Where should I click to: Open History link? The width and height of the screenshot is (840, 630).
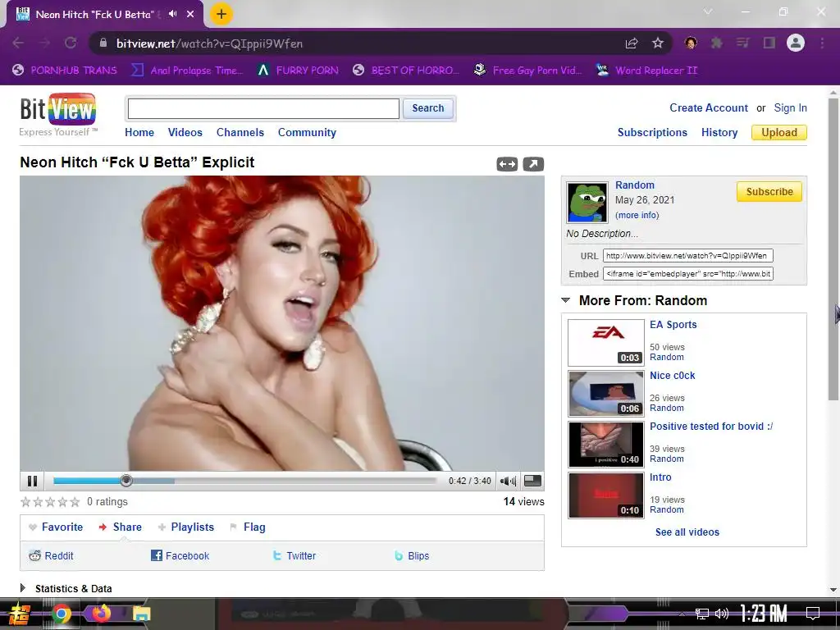pos(719,132)
